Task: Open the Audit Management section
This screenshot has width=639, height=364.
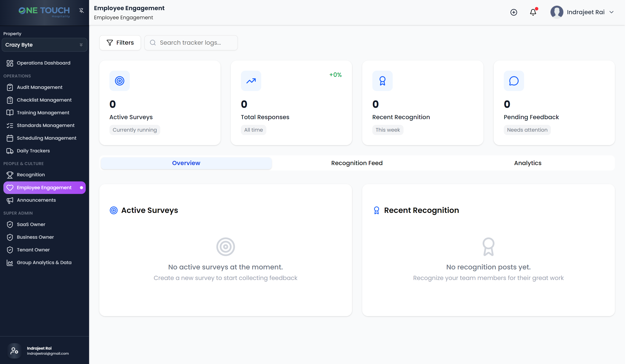Action: click(40, 87)
